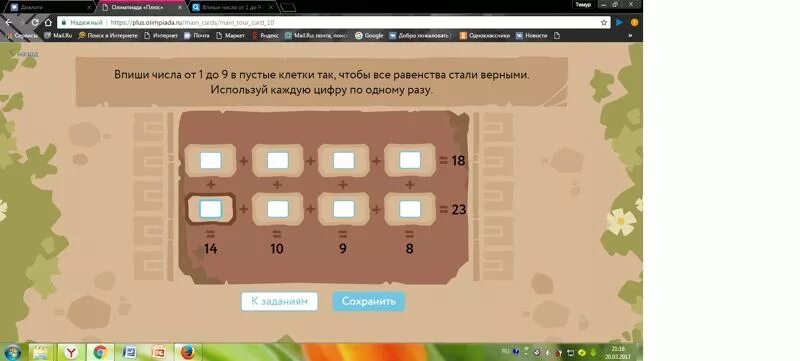Open the 'Новости' bookmark
This screenshot has height=361, width=800.
532,36
